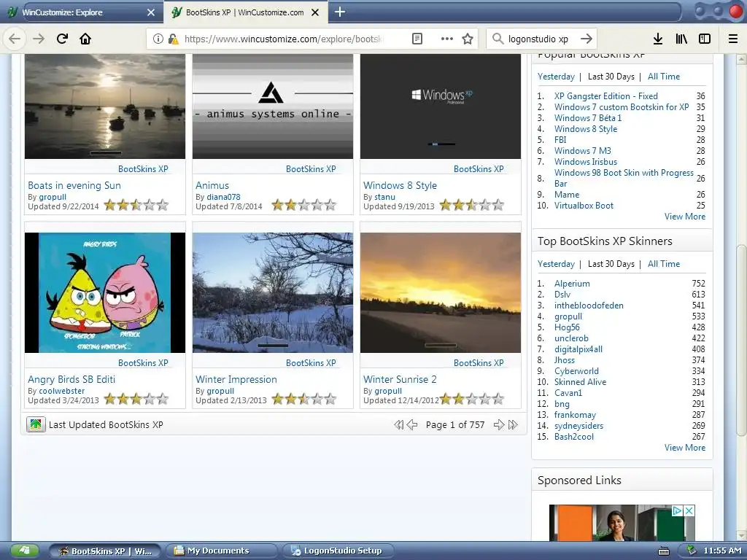Image resolution: width=747 pixels, height=560 pixels.
Task: Go to previous results page arrow
Action: click(412, 425)
